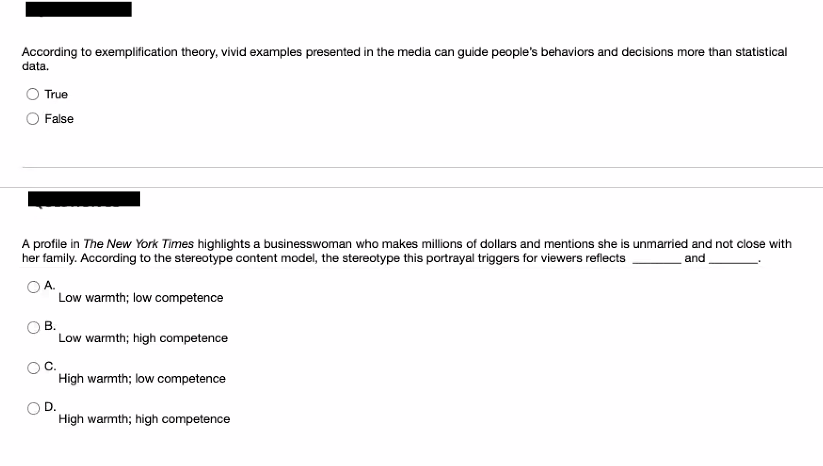The image size is (823, 466).
Task: Click the first redacted question header
Action: coord(79,9)
